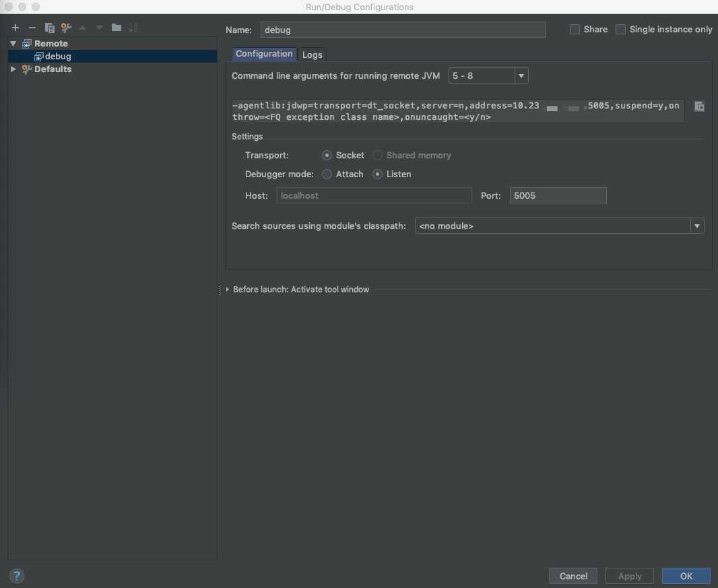
Task: Click the Defaults label in tree
Action: click(53, 69)
